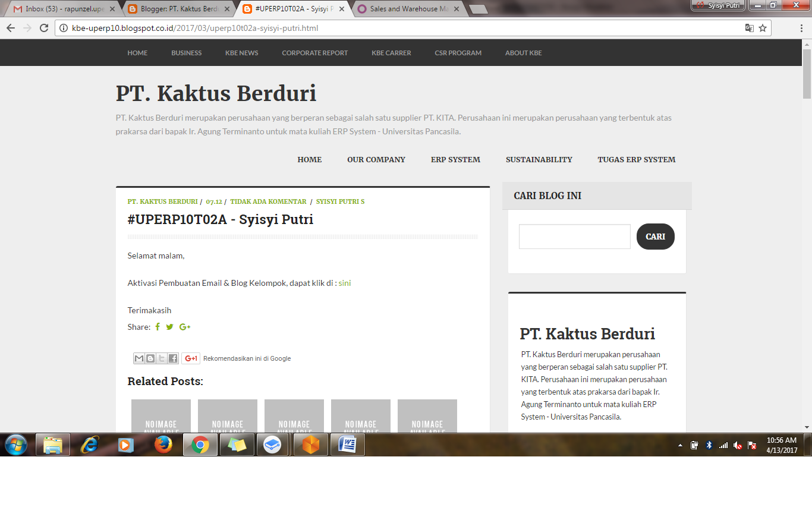This screenshot has height=523, width=812.
Task: Share the post on Google+ via the green icon
Action: coord(185,327)
